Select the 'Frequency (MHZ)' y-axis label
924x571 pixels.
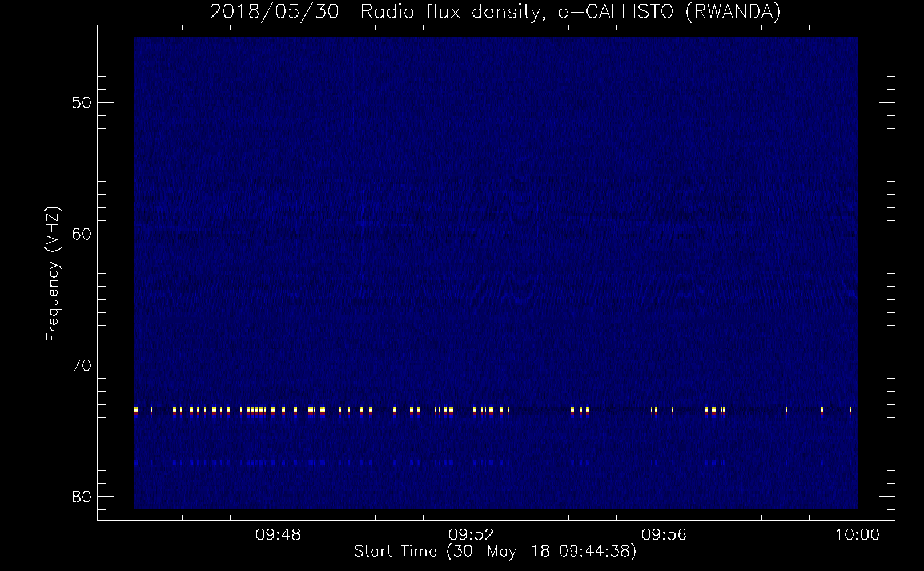(x=53, y=274)
